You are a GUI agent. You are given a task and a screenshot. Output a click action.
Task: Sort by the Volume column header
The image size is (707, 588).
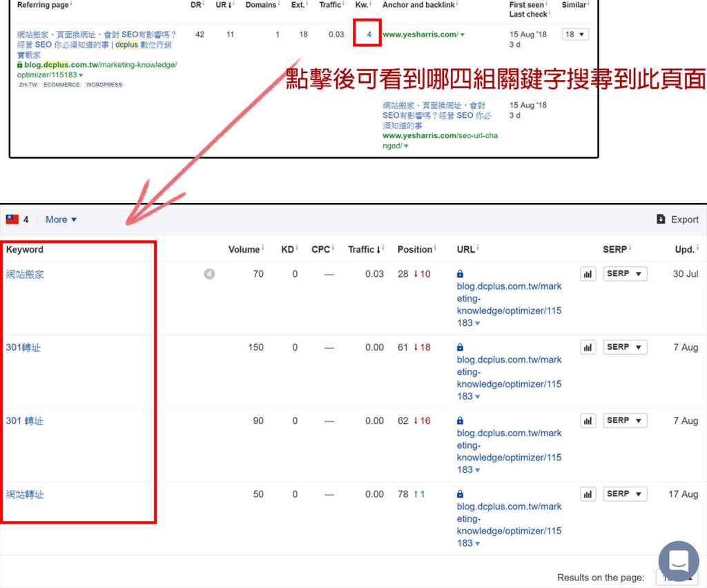[244, 249]
